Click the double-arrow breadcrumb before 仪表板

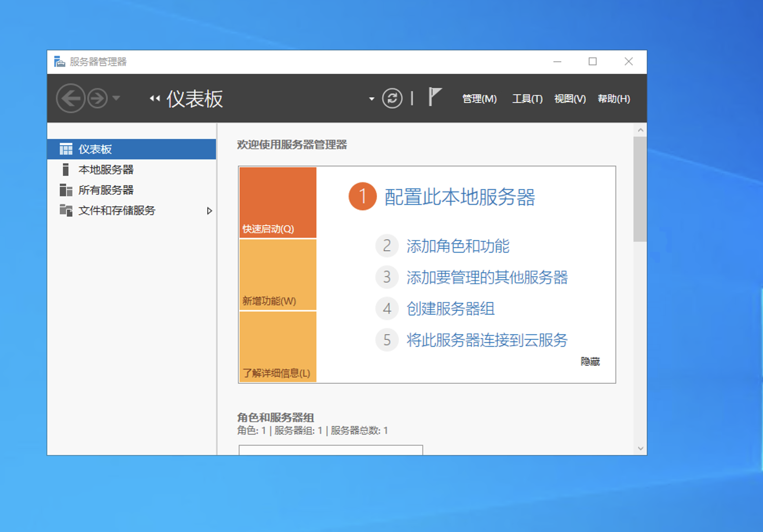155,98
